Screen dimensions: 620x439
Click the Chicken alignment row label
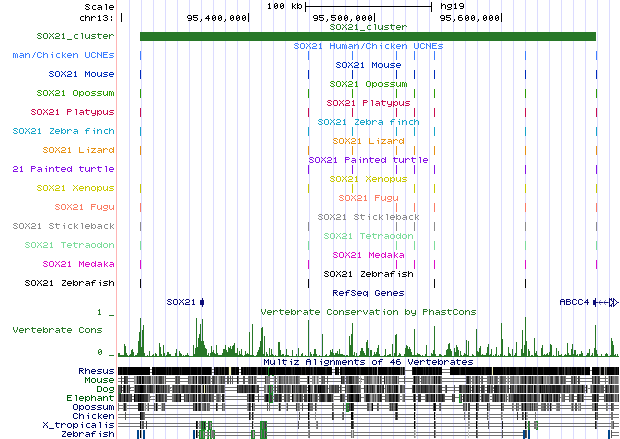(94, 416)
